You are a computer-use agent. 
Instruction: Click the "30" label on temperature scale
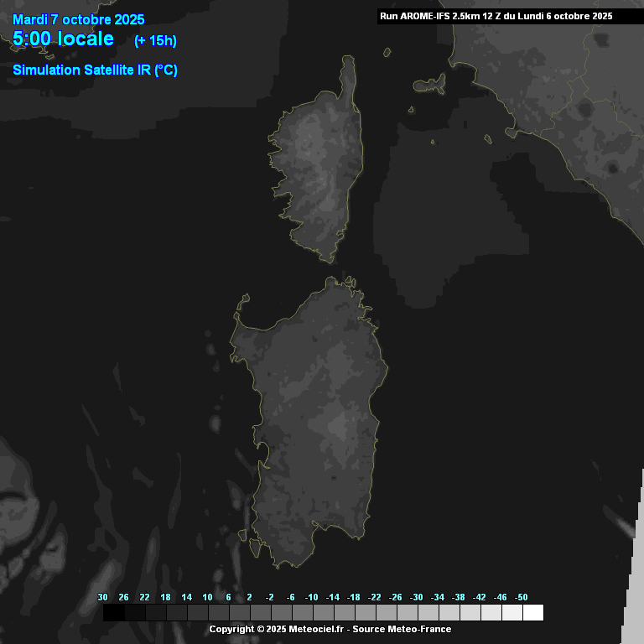click(103, 597)
